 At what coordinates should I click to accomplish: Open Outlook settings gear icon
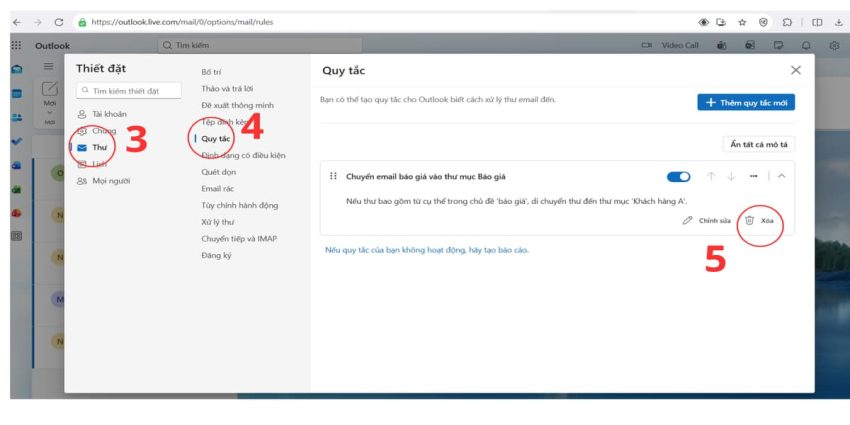click(834, 46)
